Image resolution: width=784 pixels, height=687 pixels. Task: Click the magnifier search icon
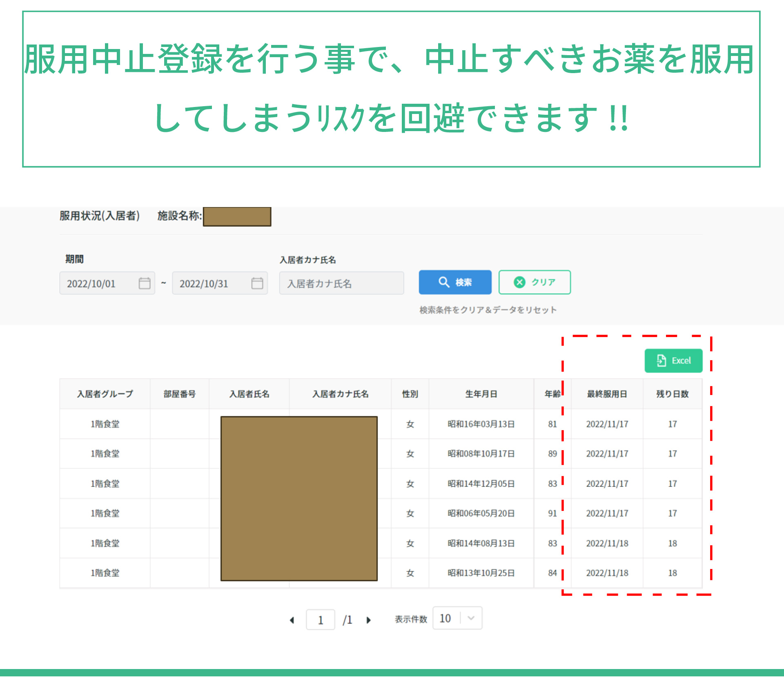point(444,282)
